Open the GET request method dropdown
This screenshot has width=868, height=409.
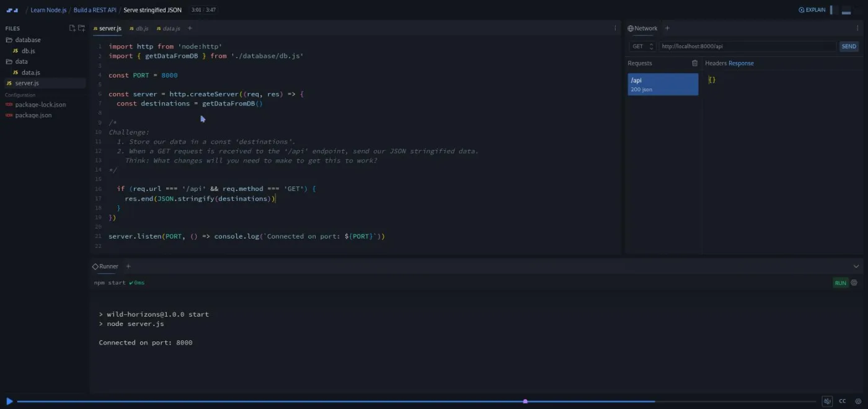point(642,46)
